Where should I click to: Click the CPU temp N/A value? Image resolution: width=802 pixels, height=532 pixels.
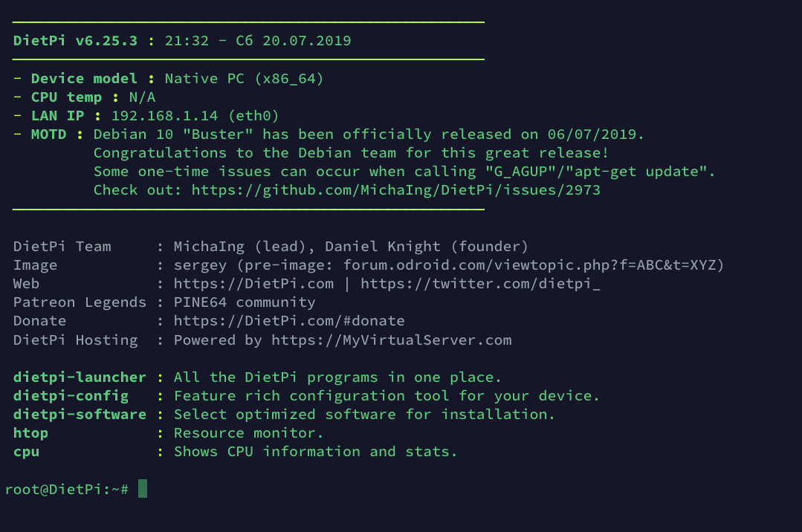click(142, 97)
